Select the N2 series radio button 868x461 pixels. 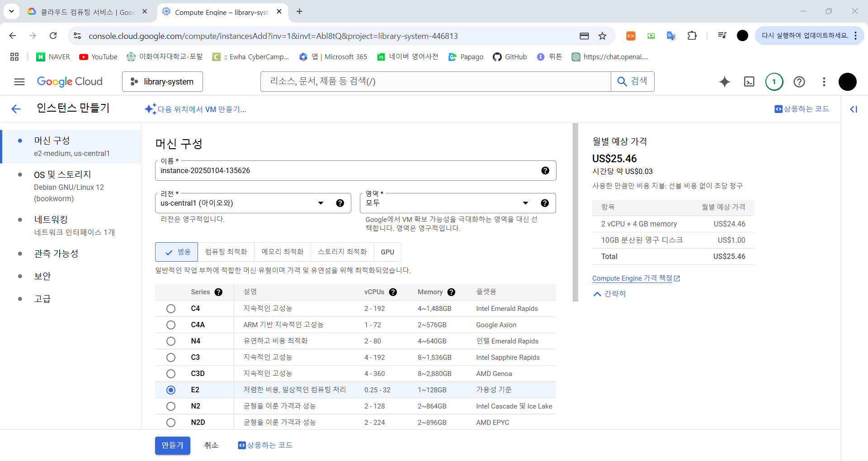(171, 406)
